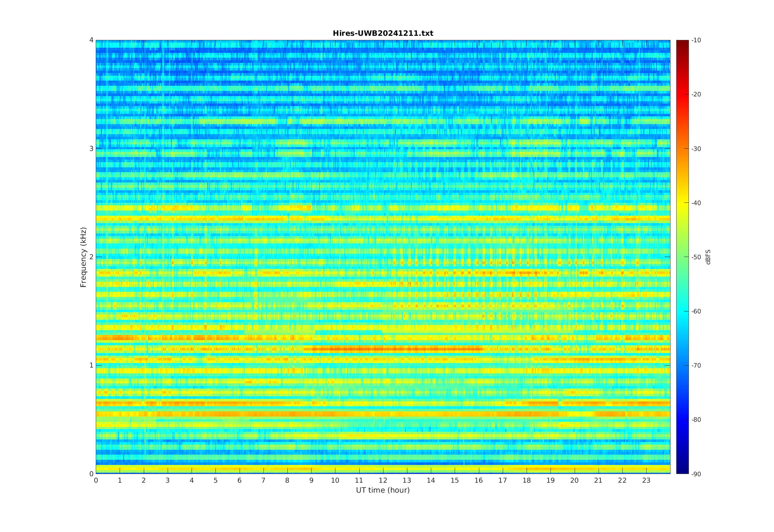Click the x-axis tick label 7
774x532 pixels.
263,480
